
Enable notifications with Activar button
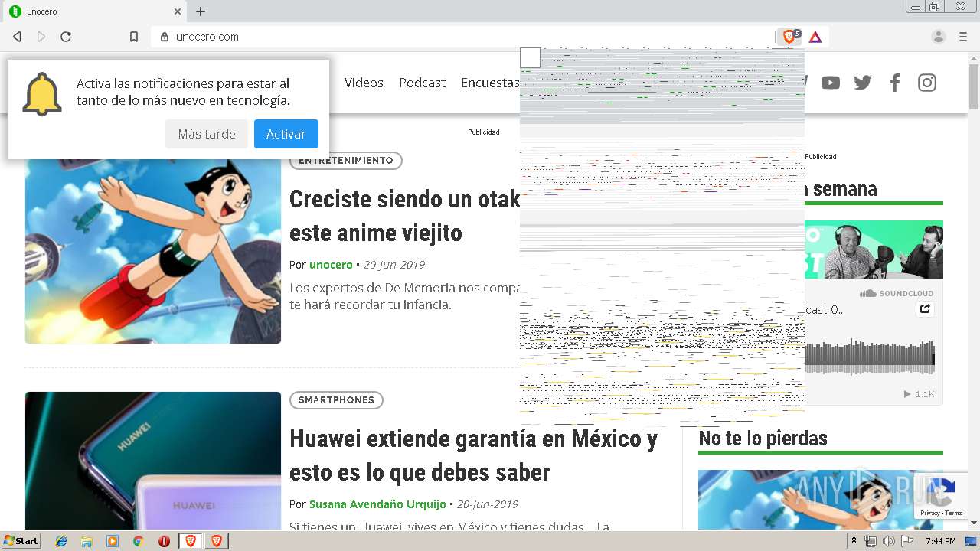click(286, 134)
